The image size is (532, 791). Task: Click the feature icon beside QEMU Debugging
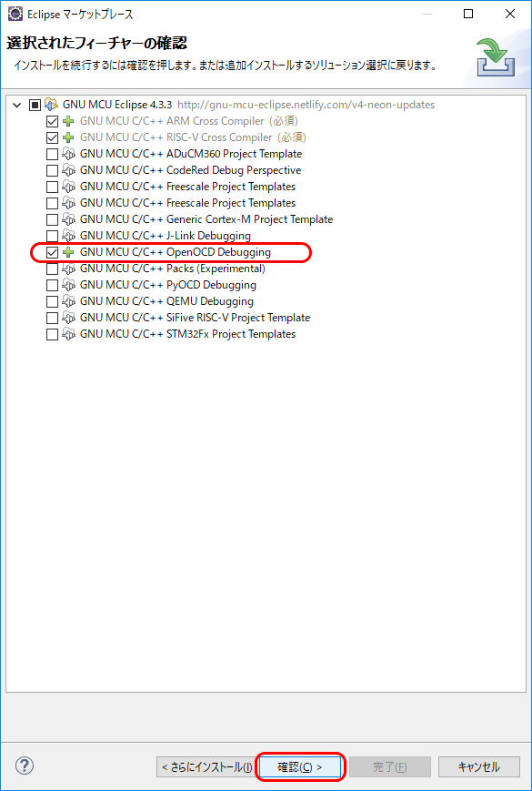tap(68, 301)
